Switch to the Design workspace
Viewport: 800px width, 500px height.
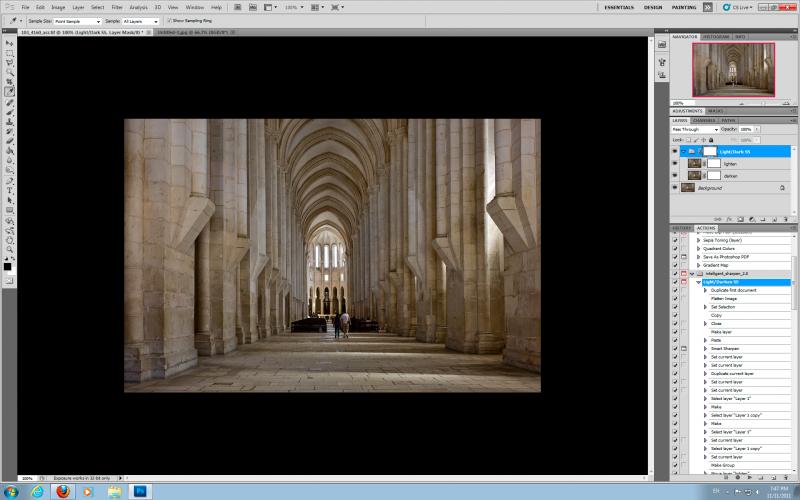pyautogui.click(x=653, y=8)
